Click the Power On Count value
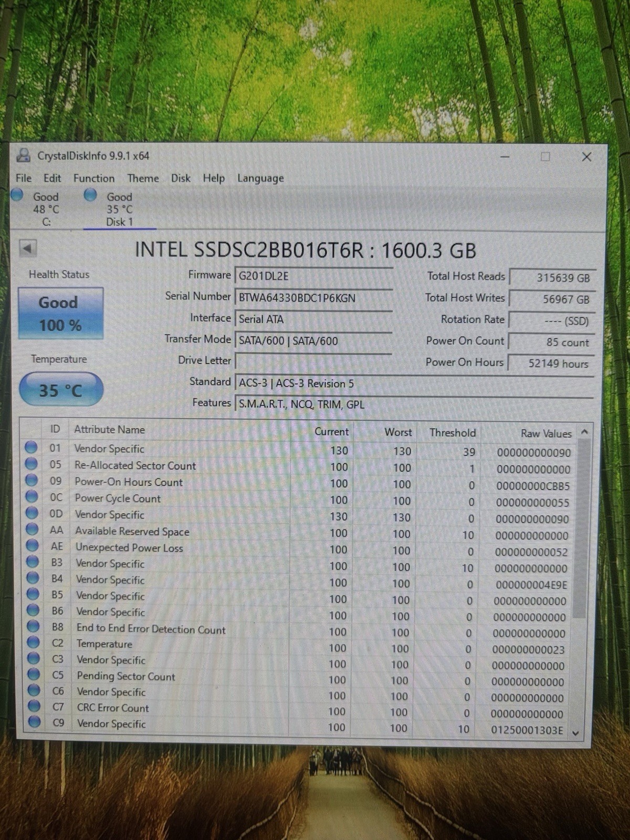The width and height of the screenshot is (630, 840). coord(552,342)
